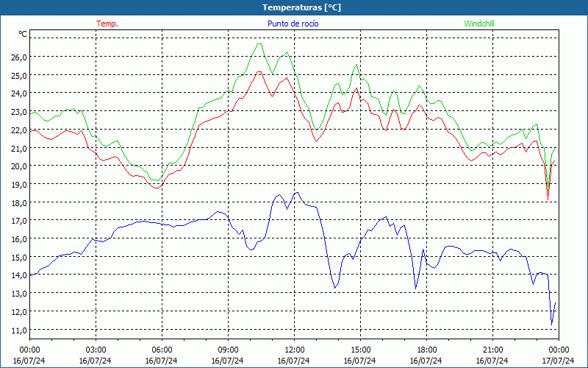Click the 19,0 y-axis value
The image size is (588, 368).
click(x=19, y=185)
